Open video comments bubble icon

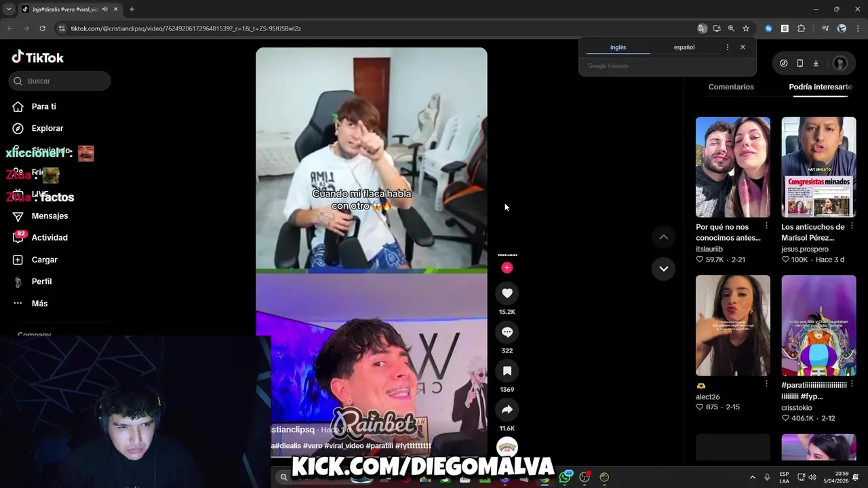(507, 332)
